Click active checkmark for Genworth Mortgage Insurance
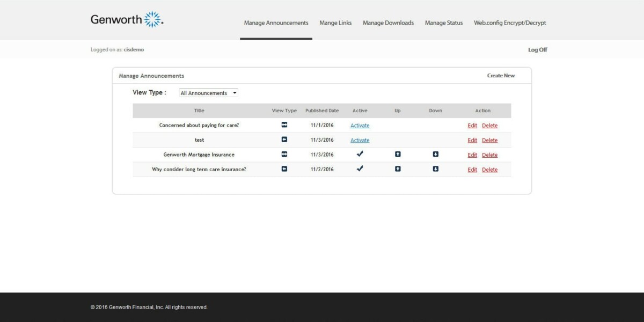The width and height of the screenshot is (644, 322). tap(360, 154)
